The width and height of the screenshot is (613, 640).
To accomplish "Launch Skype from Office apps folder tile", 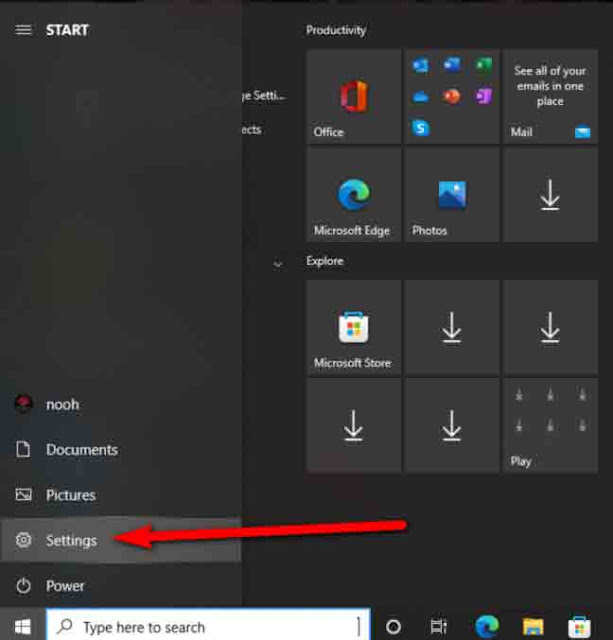I will pyautogui.click(x=420, y=128).
